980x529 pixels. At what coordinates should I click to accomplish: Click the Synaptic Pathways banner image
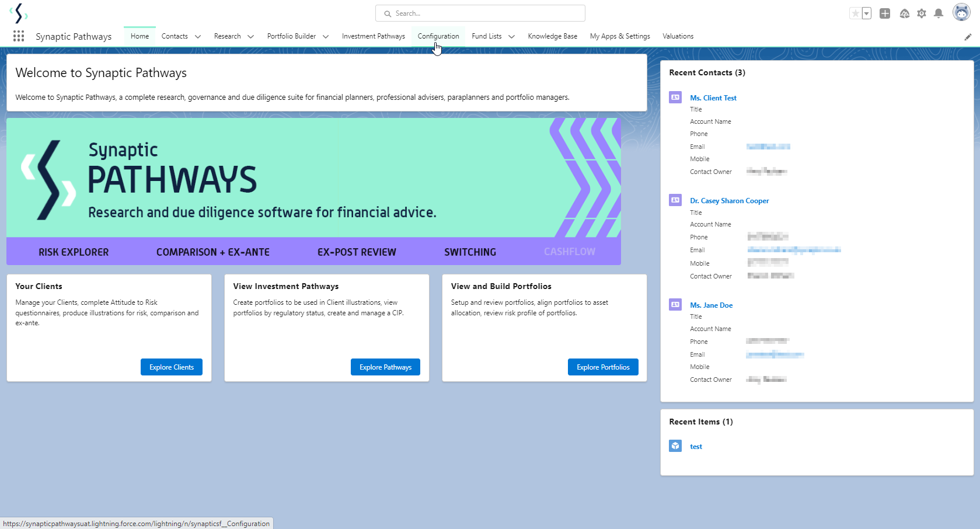click(313, 192)
